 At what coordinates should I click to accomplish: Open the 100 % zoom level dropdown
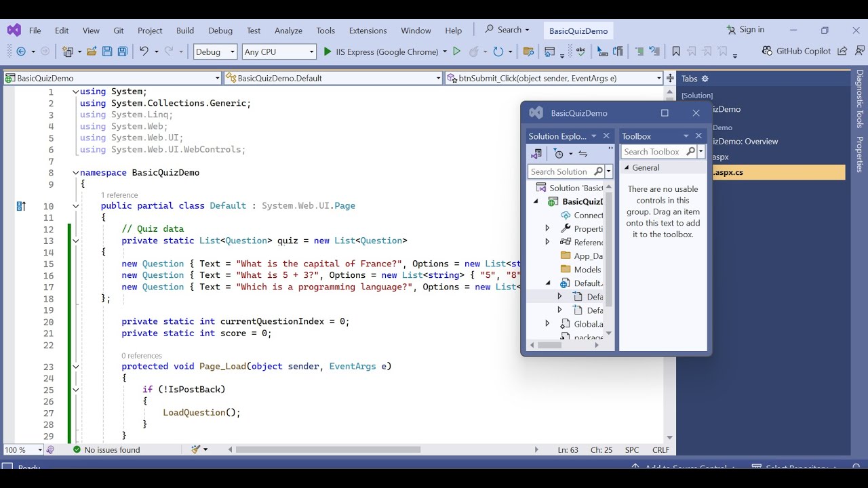[23, 449]
